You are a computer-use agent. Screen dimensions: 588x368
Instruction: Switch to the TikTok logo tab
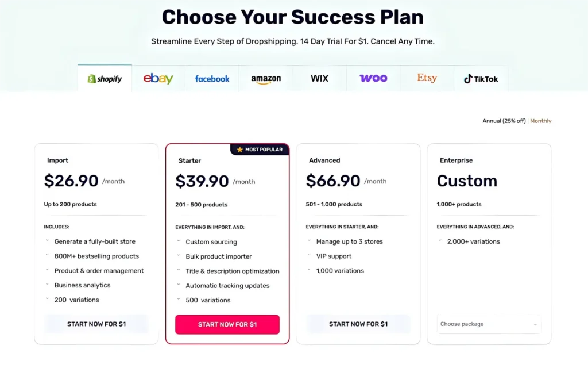click(x=481, y=79)
